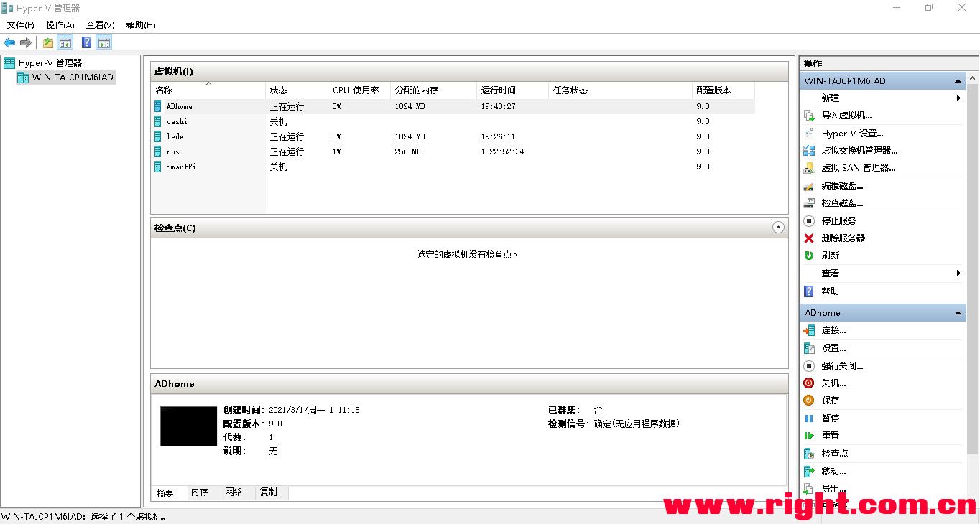Click the green 重置 reset icon
Image resolution: width=980 pixels, height=524 pixels.
click(x=809, y=436)
